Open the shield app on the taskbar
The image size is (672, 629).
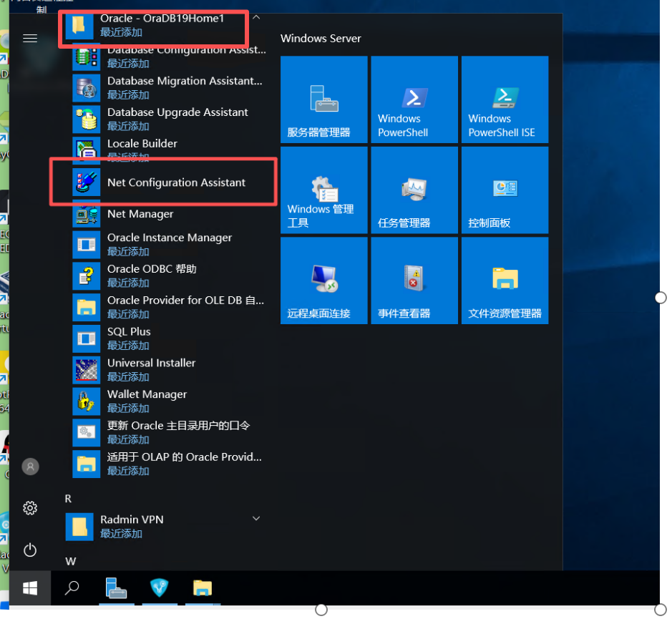pyautogui.click(x=160, y=588)
